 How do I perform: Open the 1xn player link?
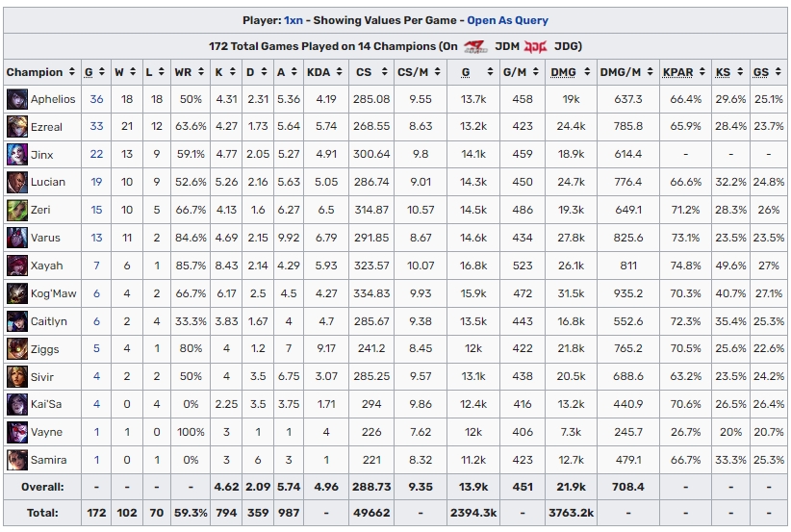tap(293, 20)
